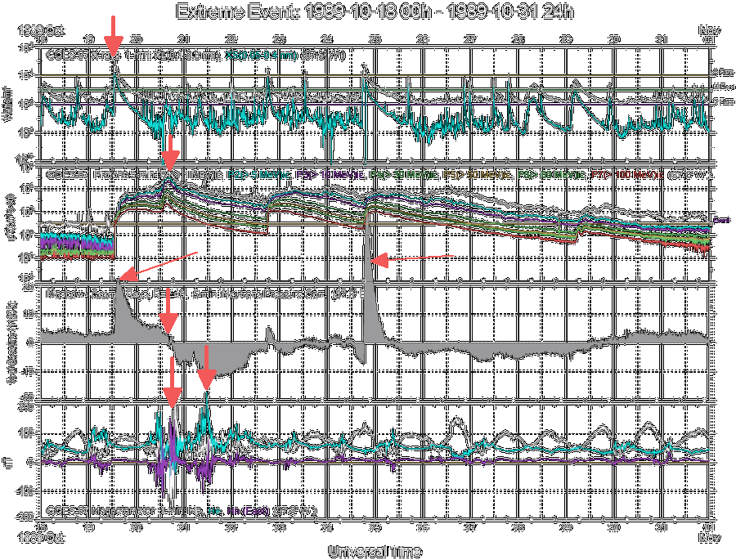
Task: Click the Universal Time axis label
Action: click(x=373, y=551)
